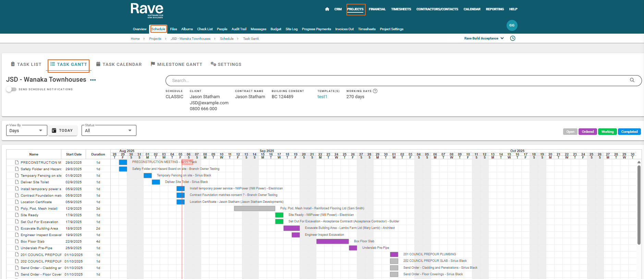The height and width of the screenshot is (279, 644).
Task: Click document icon for Excavate Building Area row
Action: pos(17,228)
